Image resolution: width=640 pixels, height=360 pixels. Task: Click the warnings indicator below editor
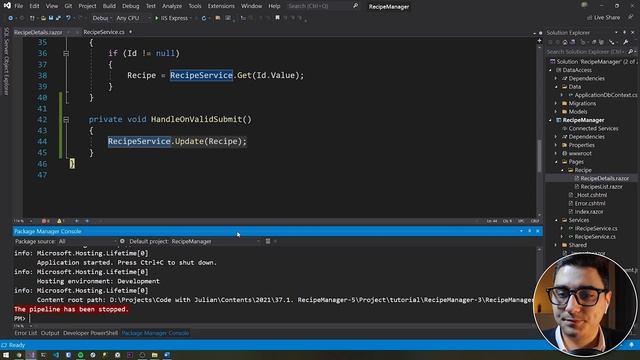click(60, 221)
